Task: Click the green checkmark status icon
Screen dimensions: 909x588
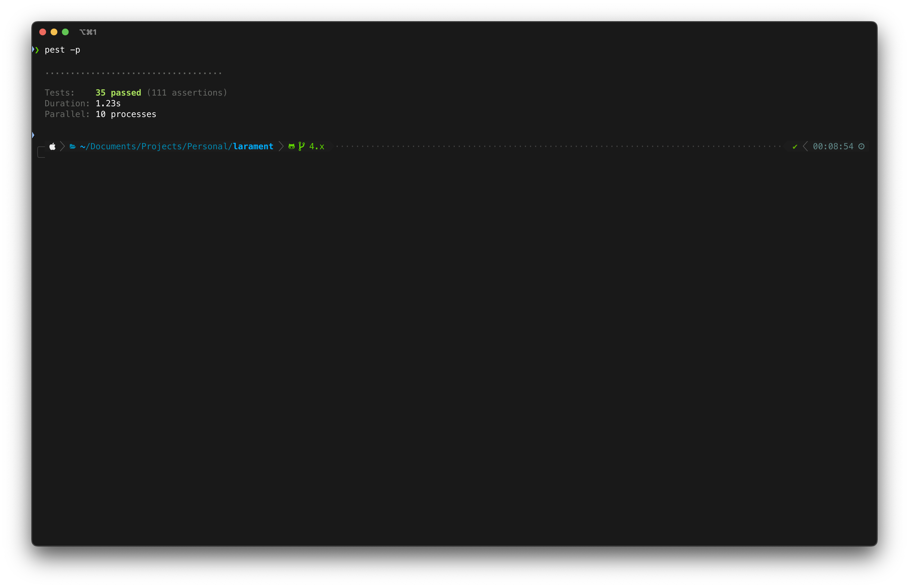Action: click(795, 147)
